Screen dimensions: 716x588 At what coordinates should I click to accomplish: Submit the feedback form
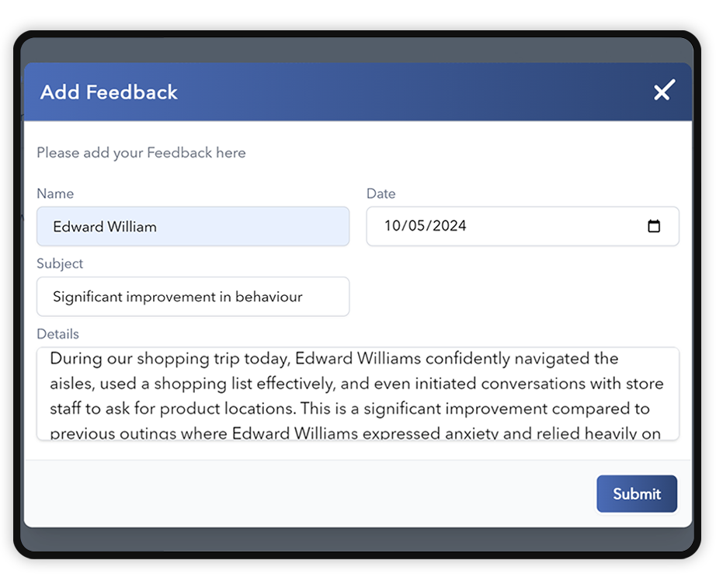(x=636, y=493)
